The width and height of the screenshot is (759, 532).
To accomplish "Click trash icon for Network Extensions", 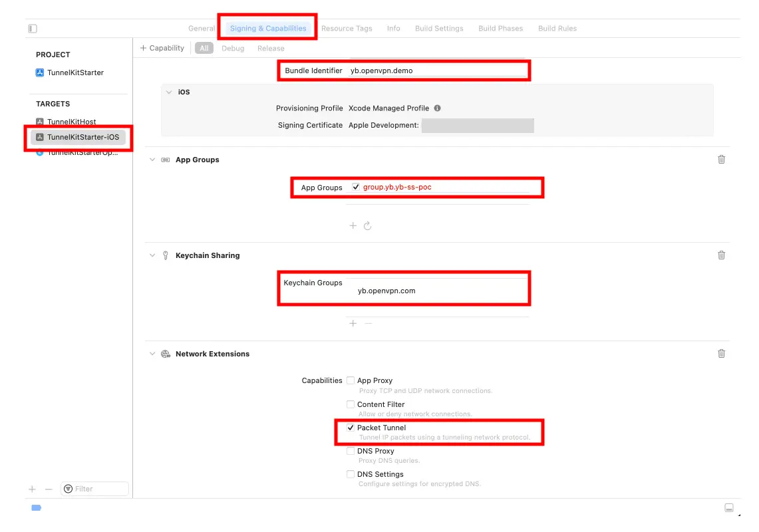I will pos(721,354).
